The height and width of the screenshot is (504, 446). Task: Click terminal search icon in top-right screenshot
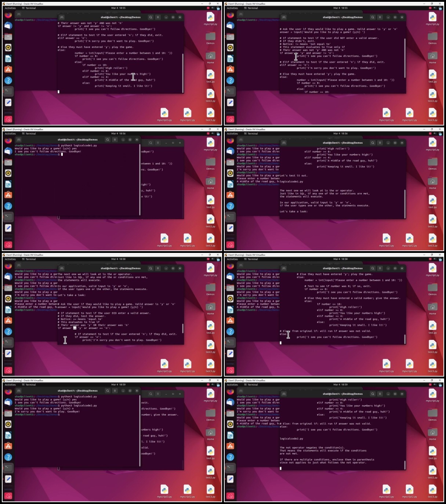pos(373,17)
